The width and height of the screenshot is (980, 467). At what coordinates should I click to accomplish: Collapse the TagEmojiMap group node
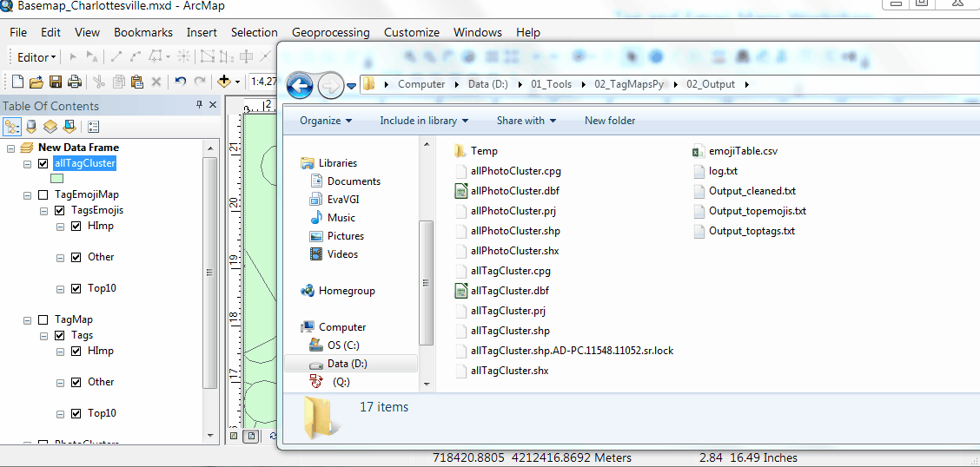tap(27, 195)
